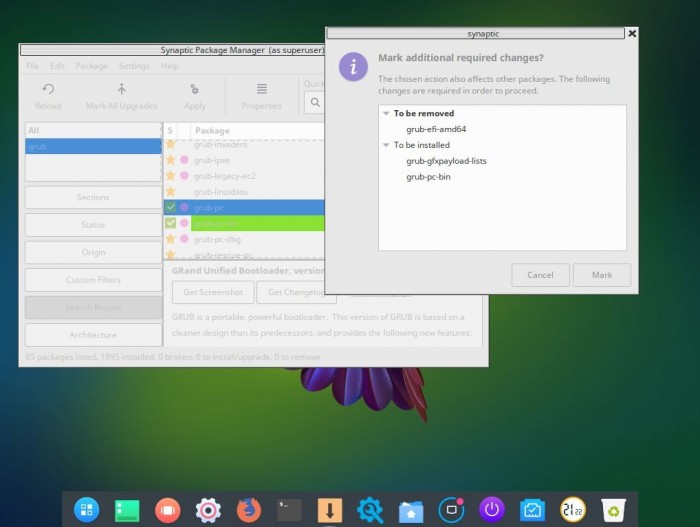Select the grub-linuxbios package row
Image resolution: width=700 pixels, height=527 pixels.
(x=244, y=192)
